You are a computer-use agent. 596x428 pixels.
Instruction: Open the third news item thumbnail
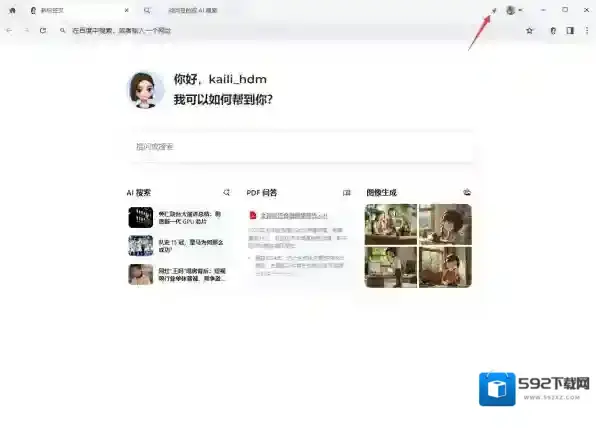[141, 274]
